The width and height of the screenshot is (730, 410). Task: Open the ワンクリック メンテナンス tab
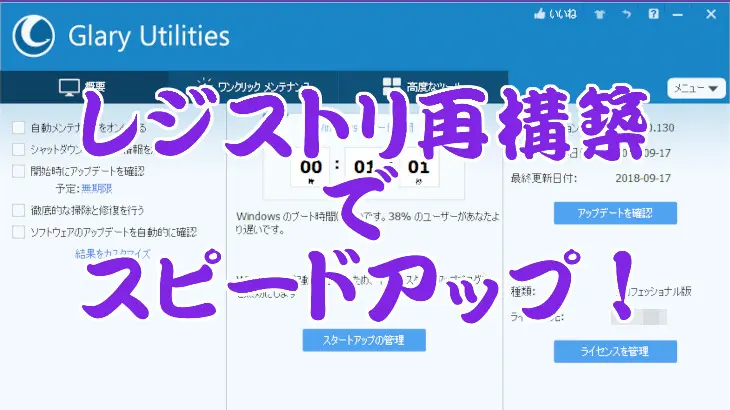click(x=253, y=87)
